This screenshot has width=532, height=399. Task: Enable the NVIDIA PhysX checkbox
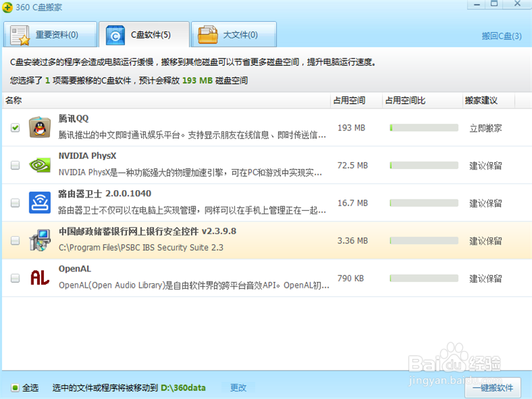(15, 165)
